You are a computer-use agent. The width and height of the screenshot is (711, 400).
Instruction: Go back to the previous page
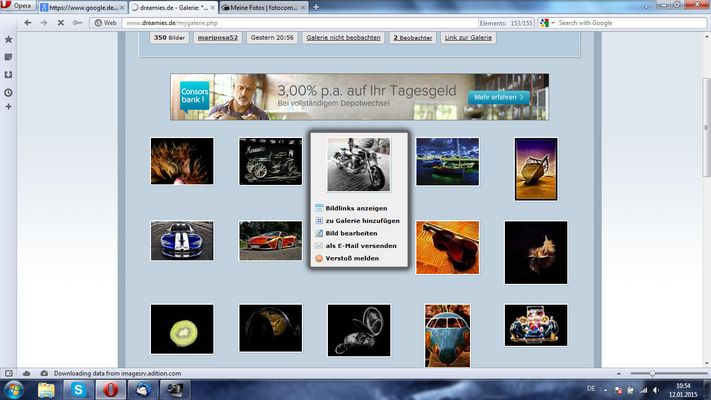(x=28, y=22)
